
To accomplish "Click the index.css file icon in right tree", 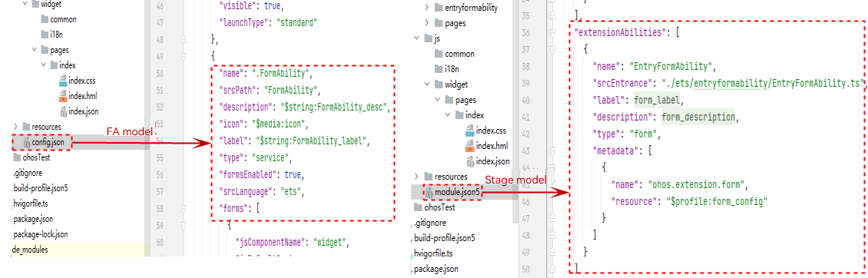I will (471, 131).
